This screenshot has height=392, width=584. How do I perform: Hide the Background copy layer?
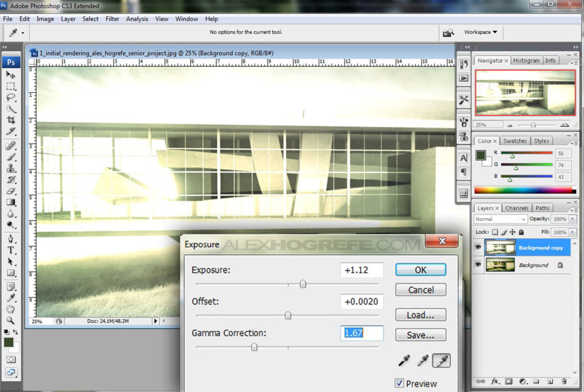477,247
